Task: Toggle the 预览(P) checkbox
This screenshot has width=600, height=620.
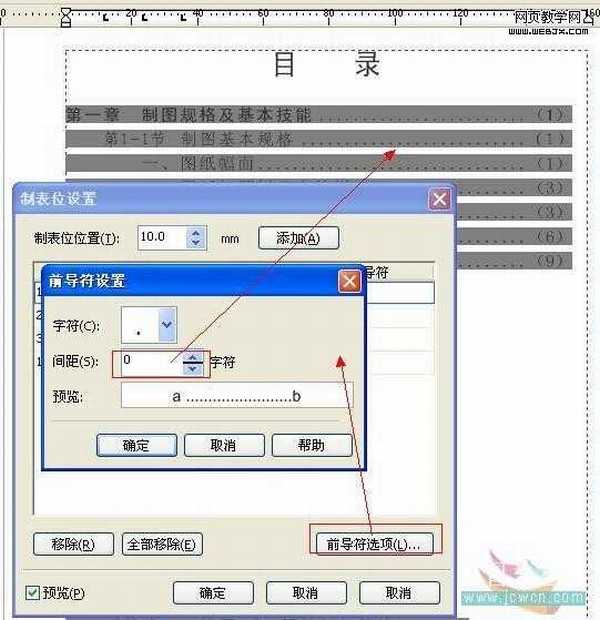Action: coord(32,593)
